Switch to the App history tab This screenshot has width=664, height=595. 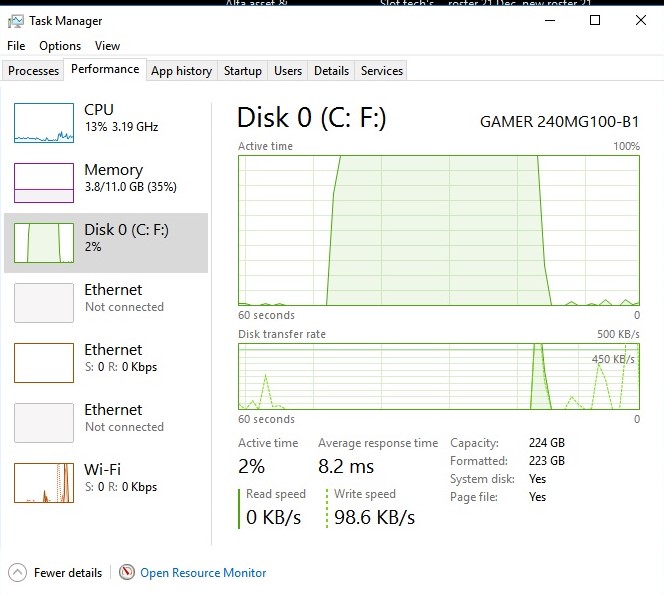pos(182,71)
